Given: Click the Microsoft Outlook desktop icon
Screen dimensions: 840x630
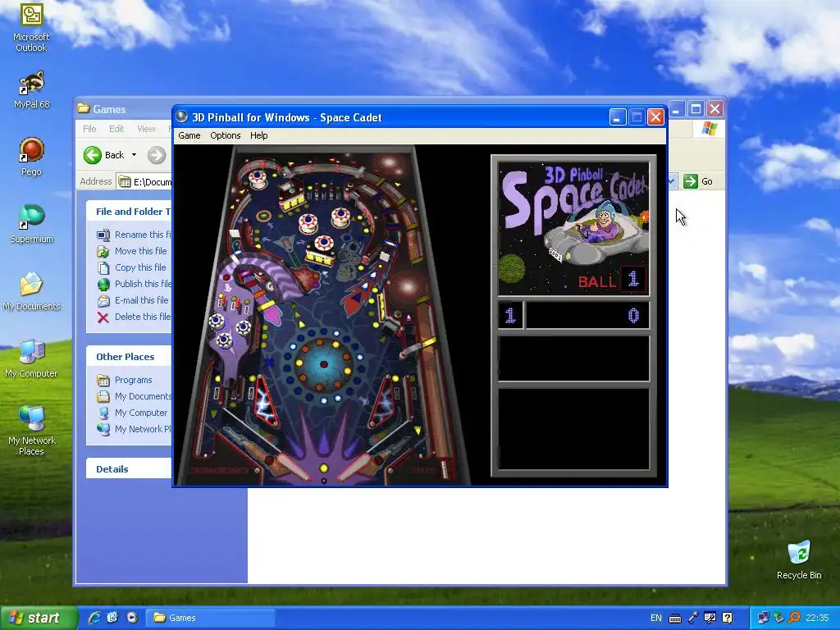Looking at the screenshot, I should coord(31,28).
